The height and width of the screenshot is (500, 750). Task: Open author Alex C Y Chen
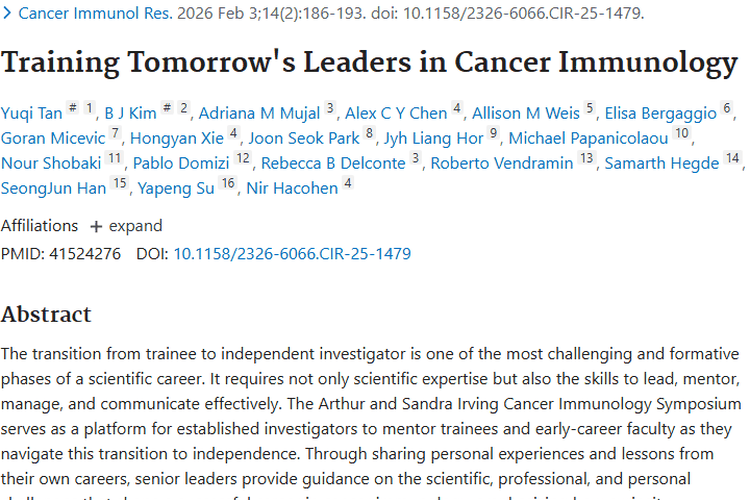[396, 113]
